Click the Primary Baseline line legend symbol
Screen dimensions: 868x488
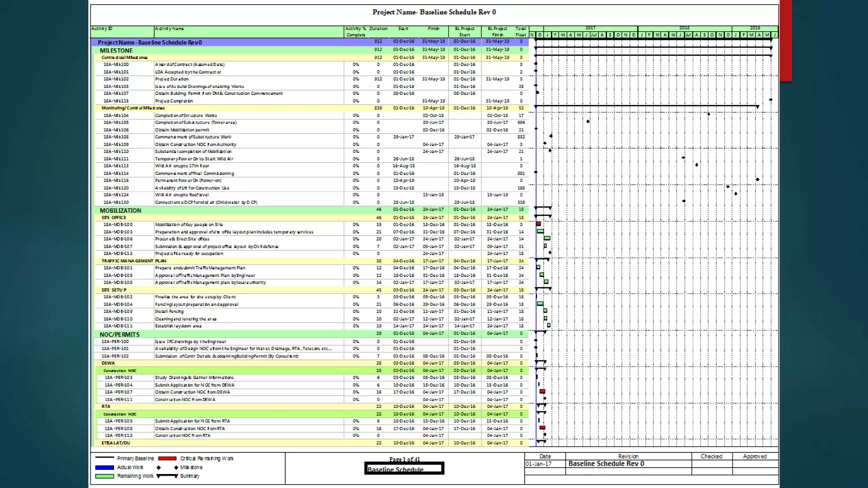pos(105,458)
